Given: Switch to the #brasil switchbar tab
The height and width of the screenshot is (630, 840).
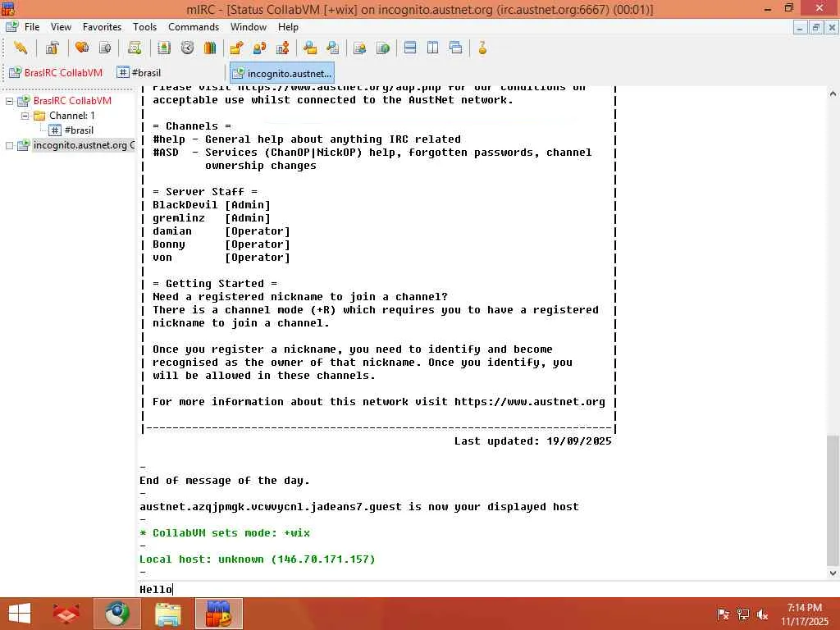Looking at the screenshot, I should [139, 72].
